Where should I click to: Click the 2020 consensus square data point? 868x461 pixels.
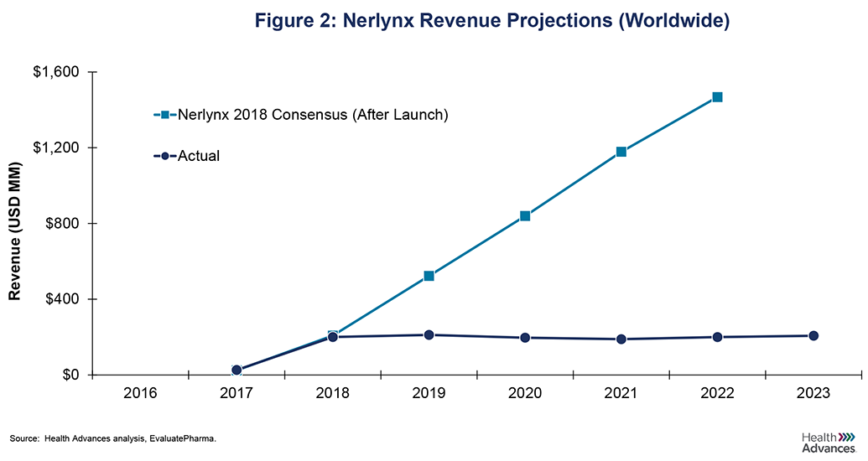pos(525,216)
